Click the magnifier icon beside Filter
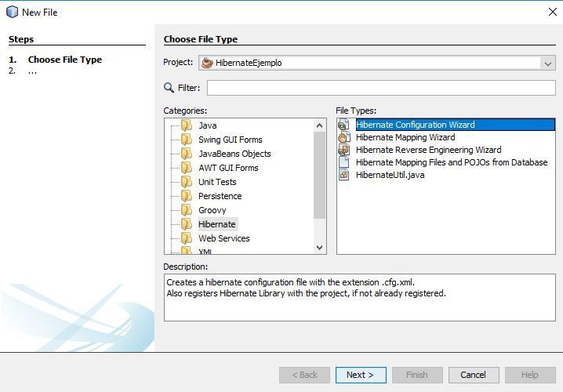Image resolution: width=563 pixels, height=392 pixels. tap(169, 87)
